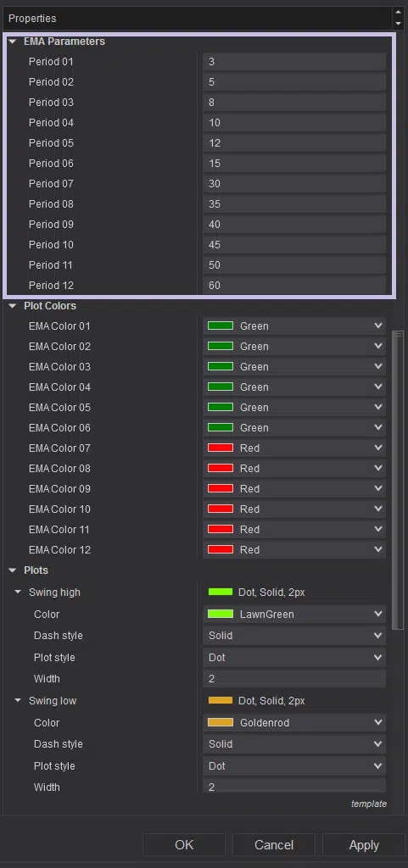The height and width of the screenshot is (868, 408).
Task: Click the EMA Color 04 green swatch
Action: coord(221,387)
